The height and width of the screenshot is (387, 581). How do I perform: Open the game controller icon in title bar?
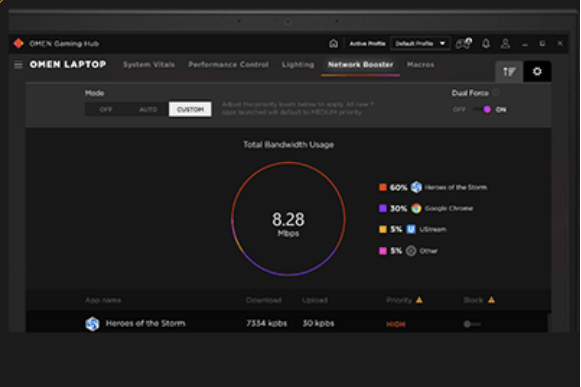tap(463, 43)
